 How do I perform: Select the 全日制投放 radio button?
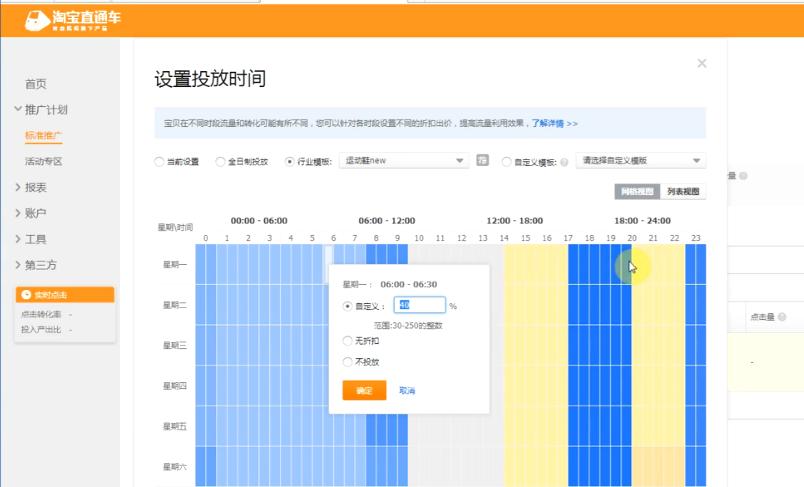220,161
